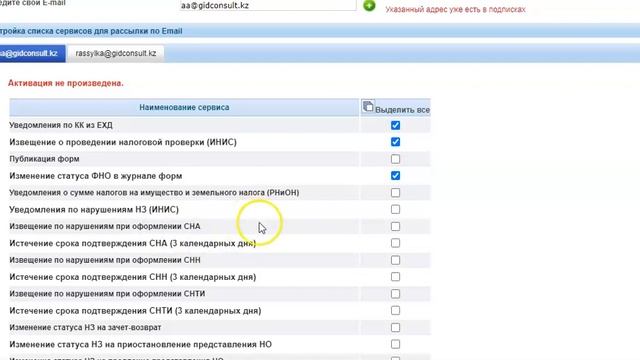Tick Истечение срока подтверждения СНТИ checkbox
This screenshot has width=640, height=360.
[x=395, y=311]
